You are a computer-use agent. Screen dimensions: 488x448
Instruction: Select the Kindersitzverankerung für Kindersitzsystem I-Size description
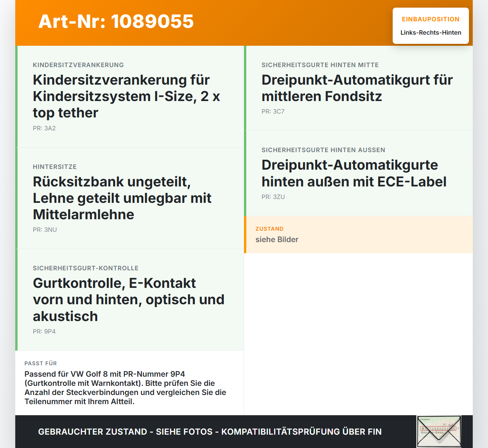click(127, 96)
